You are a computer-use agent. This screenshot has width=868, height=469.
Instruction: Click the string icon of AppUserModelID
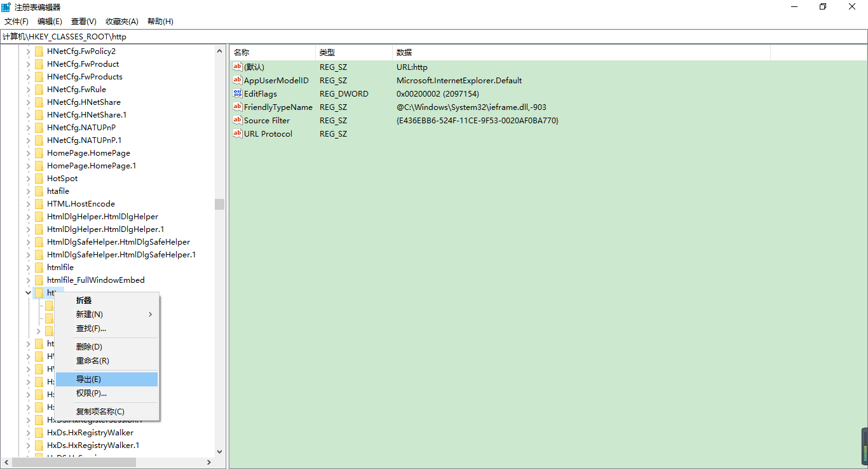[238, 80]
